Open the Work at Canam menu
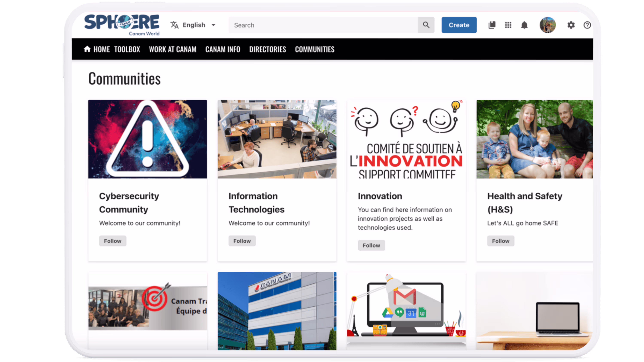This screenshot has height=362, width=644. coord(173,49)
